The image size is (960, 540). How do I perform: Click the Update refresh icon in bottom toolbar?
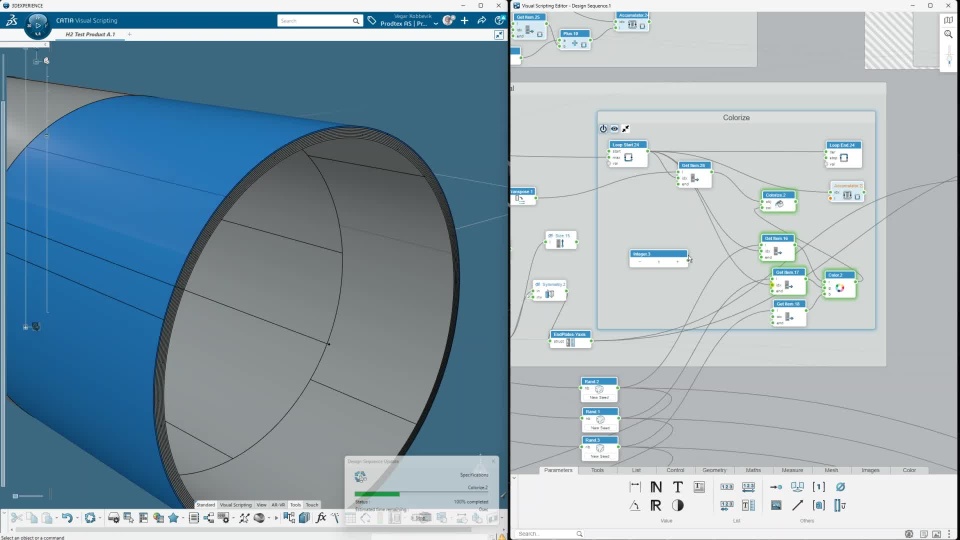[x=90, y=518]
